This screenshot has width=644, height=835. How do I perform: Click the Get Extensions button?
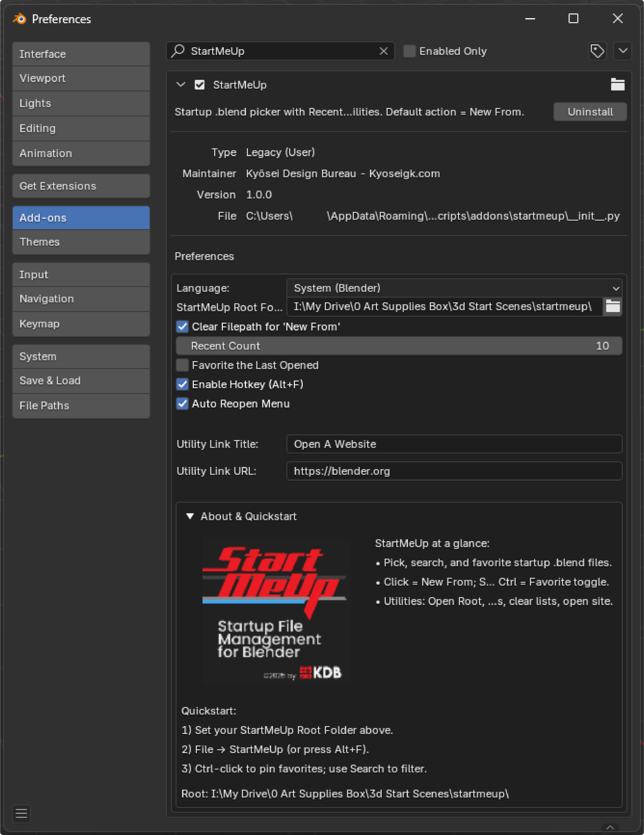[81, 186]
